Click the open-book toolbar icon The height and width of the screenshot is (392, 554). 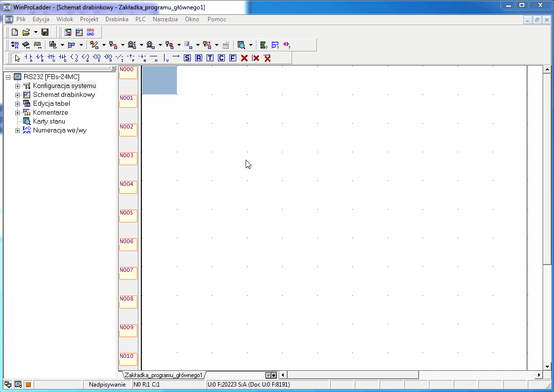(37, 45)
